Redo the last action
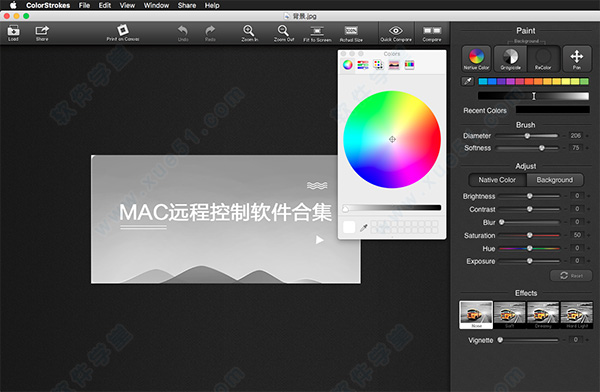The width and height of the screenshot is (600, 392). click(210, 33)
